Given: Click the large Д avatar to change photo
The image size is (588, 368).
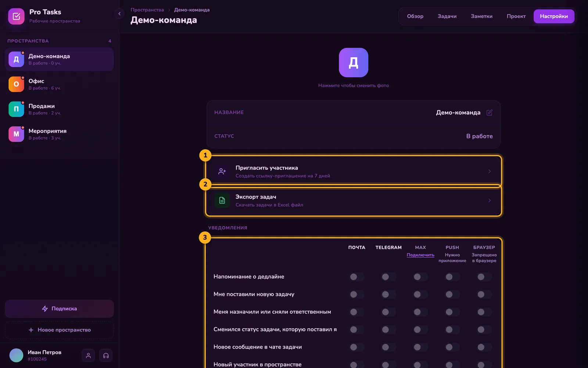Looking at the screenshot, I should (354, 63).
